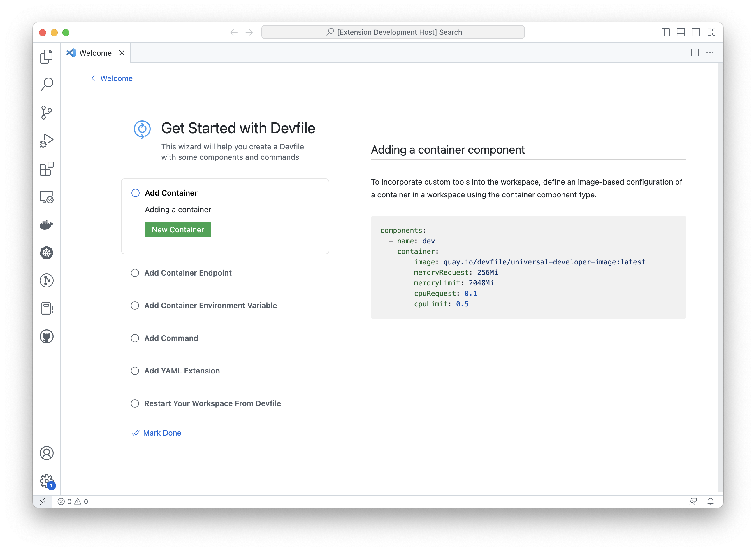Screen dimensions: 756x551
Task: Expand Add Container Environment Variable step
Action: [210, 306]
